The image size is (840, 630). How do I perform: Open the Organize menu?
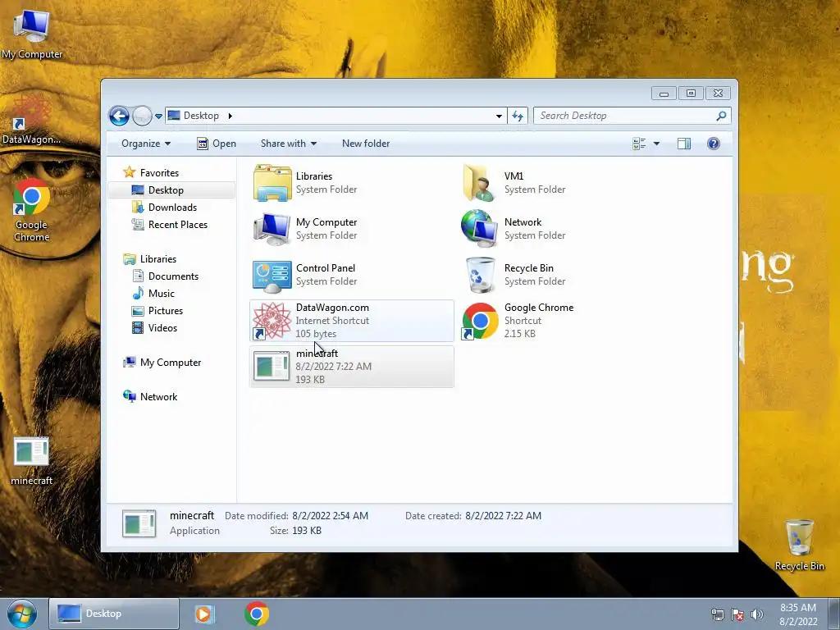click(x=146, y=144)
